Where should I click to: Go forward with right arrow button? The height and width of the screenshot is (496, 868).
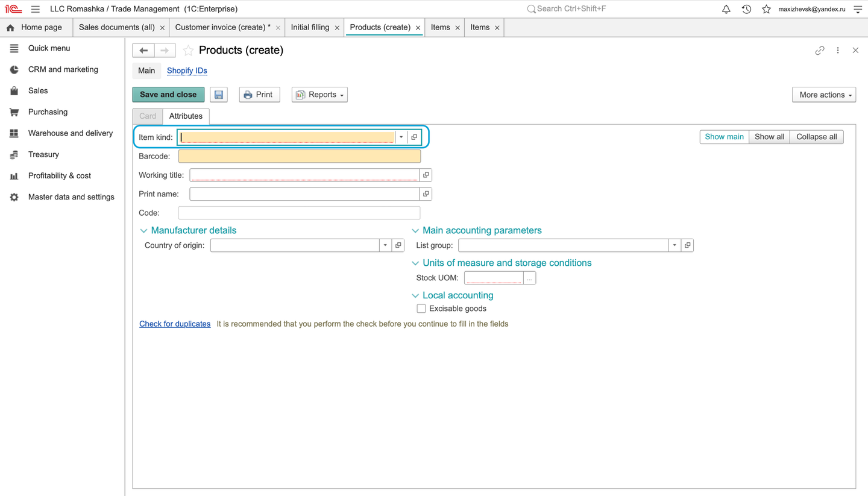pos(165,51)
